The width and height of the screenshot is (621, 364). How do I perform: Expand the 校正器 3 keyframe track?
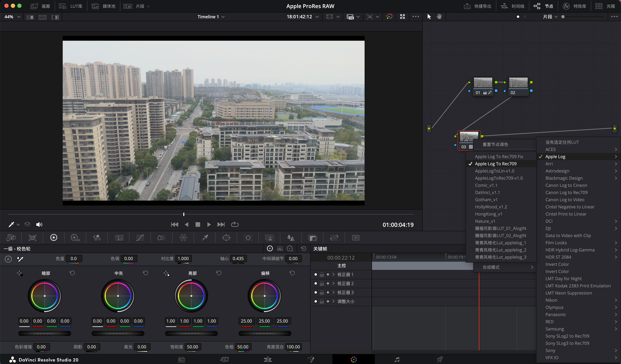333,292
